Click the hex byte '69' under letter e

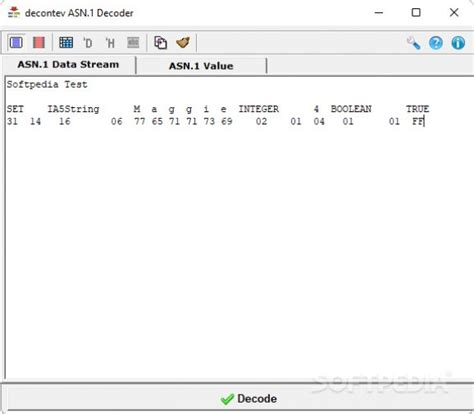[227, 121]
